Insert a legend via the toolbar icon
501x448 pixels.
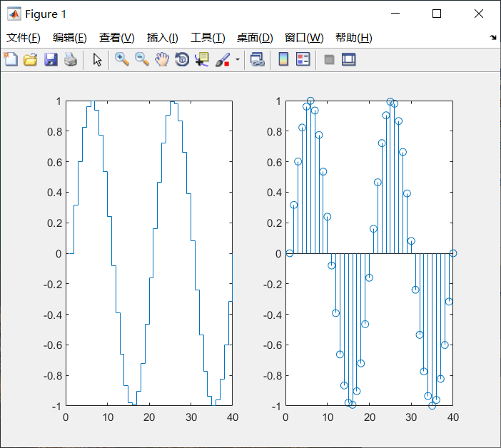click(x=303, y=59)
